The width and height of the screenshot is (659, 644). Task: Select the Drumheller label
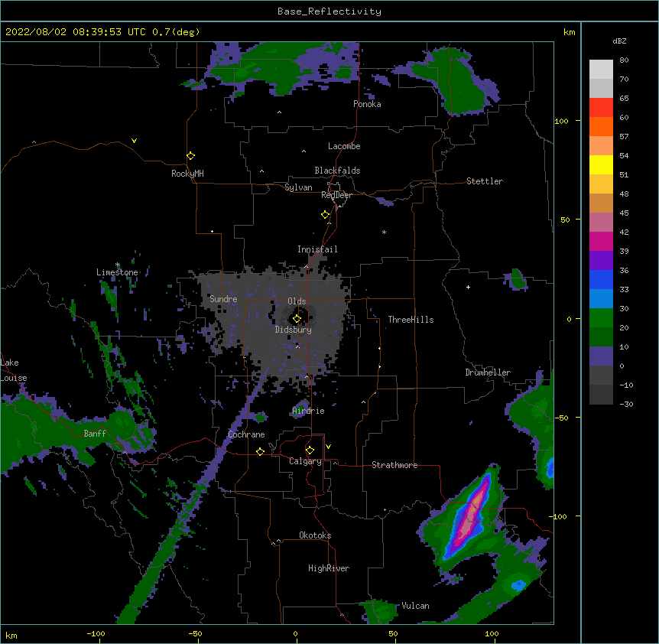pos(488,372)
